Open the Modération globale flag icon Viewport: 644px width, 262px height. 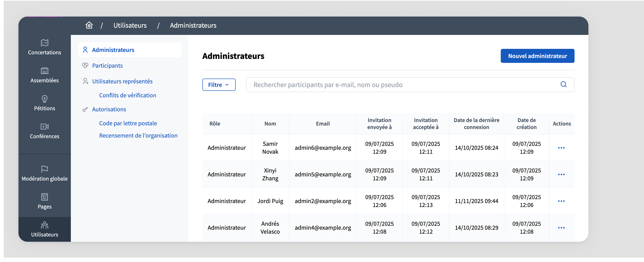point(45,169)
